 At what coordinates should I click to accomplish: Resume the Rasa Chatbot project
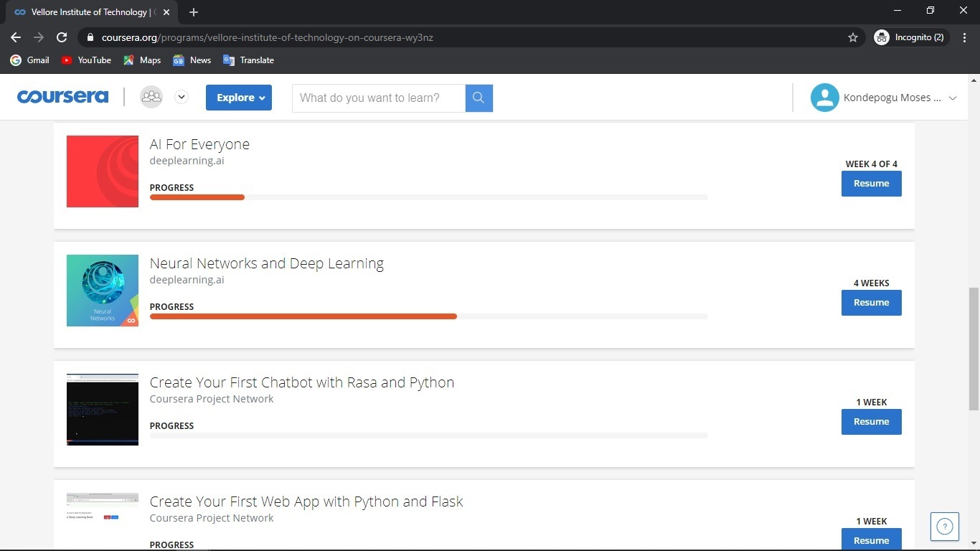[x=872, y=422]
